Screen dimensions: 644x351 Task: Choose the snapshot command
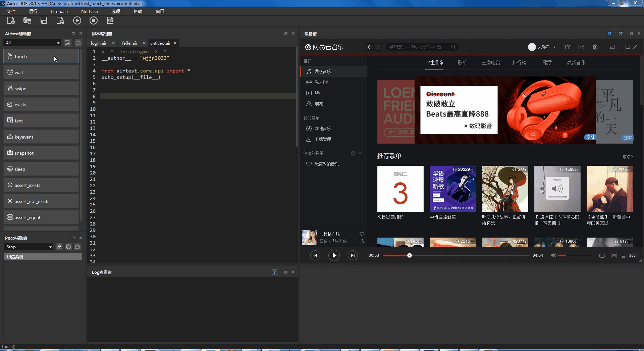tap(41, 153)
